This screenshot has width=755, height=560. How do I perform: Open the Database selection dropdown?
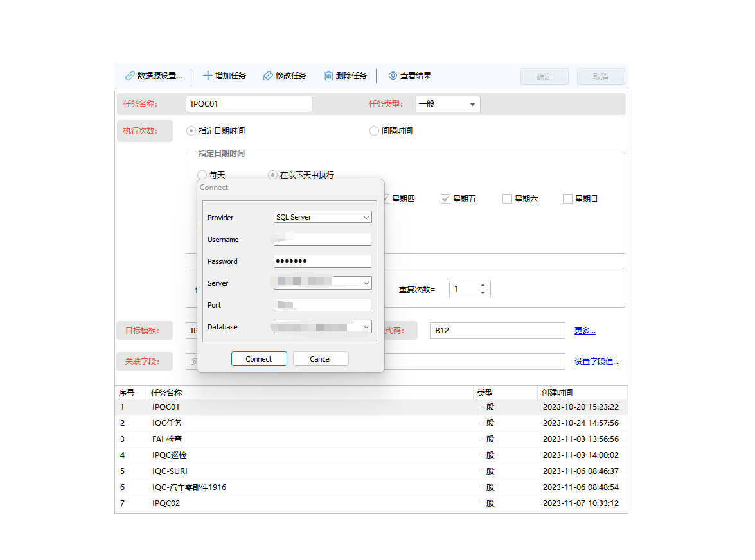click(x=368, y=326)
